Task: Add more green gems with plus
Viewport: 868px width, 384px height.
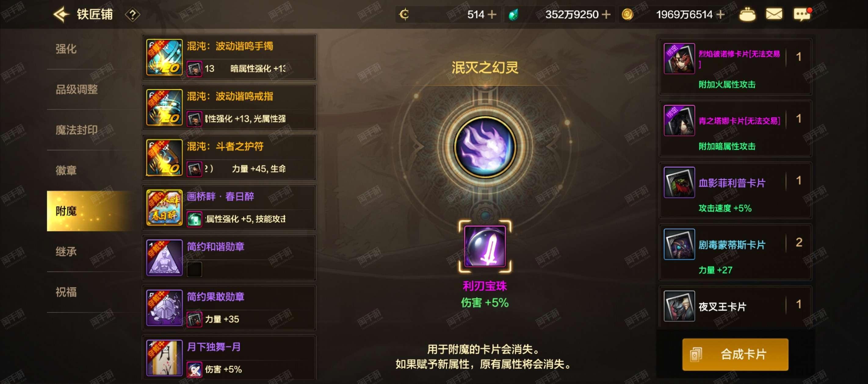Action: point(606,14)
